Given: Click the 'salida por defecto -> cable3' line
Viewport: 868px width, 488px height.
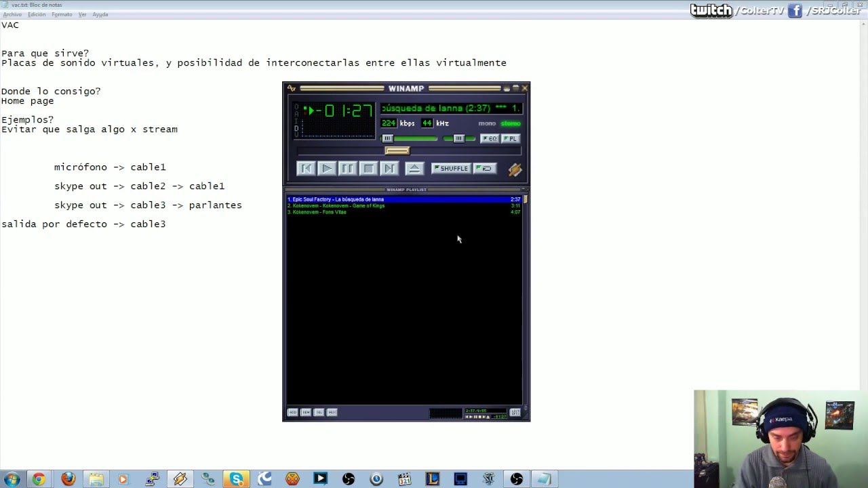Looking at the screenshot, I should click(83, 224).
